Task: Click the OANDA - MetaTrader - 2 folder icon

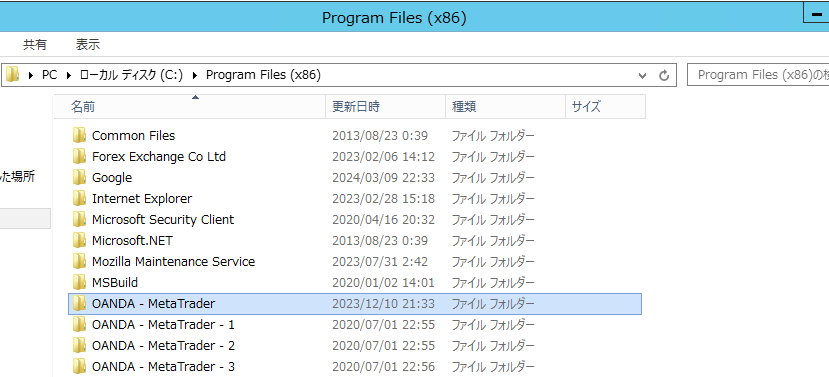Action: pos(79,345)
